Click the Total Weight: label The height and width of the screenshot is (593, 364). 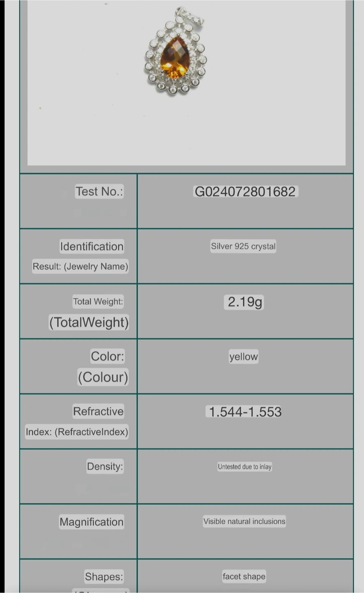click(x=98, y=301)
